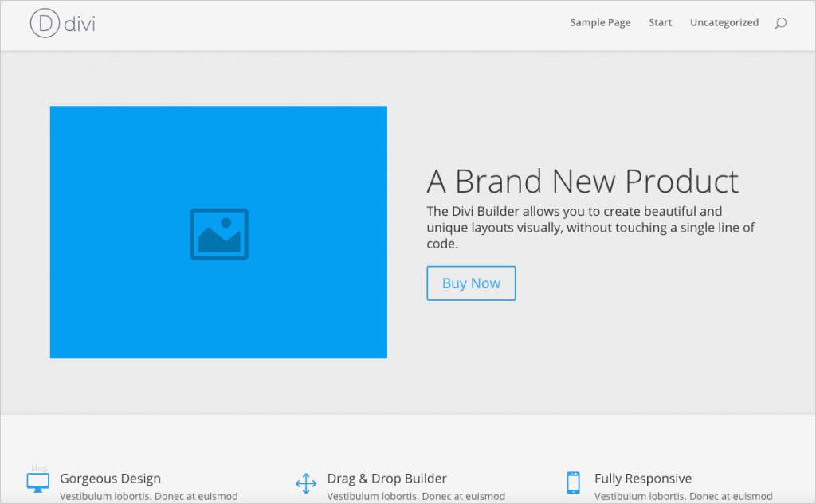Click the image placeholder icon in the blue box
This screenshot has height=504, width=816.
click(x=219, y=234)
